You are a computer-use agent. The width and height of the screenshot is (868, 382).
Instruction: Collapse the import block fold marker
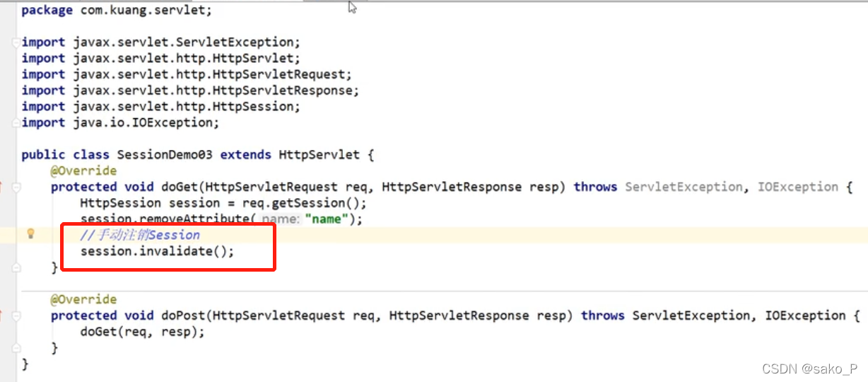pyautogui.click(x=16, y=42)
